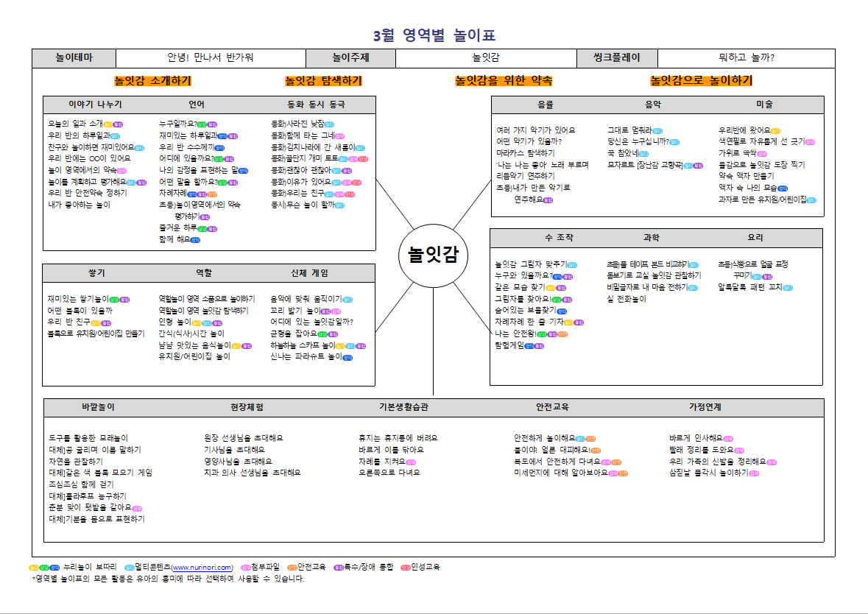Select the activity '오늘의 일과 소개'
The width and height of the screenshot is (868, 614).
(75, 124)
